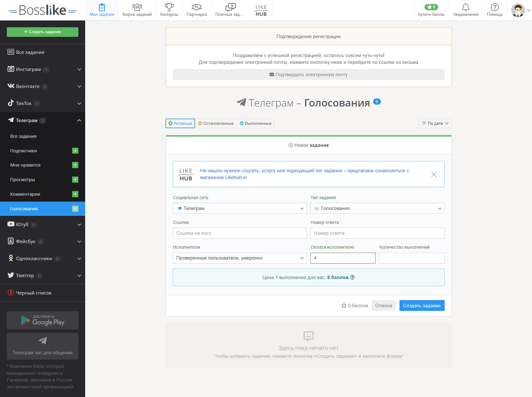Add a new Голосования task with plus

pyautogui.click(x=75, y=209)
